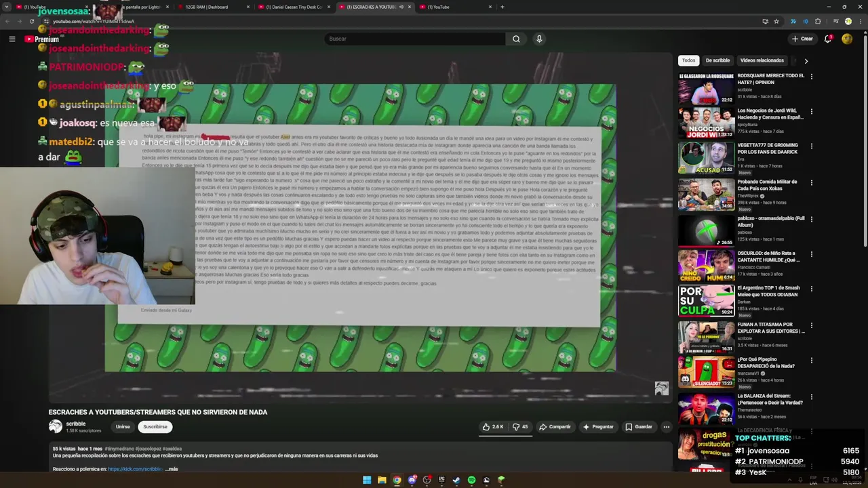The height and width of the screenshot is (488, 868).
Task: Dislike the video showing 45
Action: click(520, 426)
